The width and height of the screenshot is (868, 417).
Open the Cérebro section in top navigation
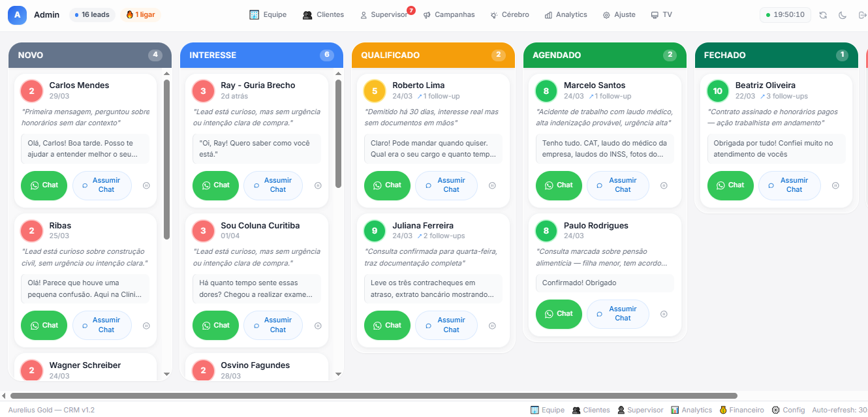[510, 14]
